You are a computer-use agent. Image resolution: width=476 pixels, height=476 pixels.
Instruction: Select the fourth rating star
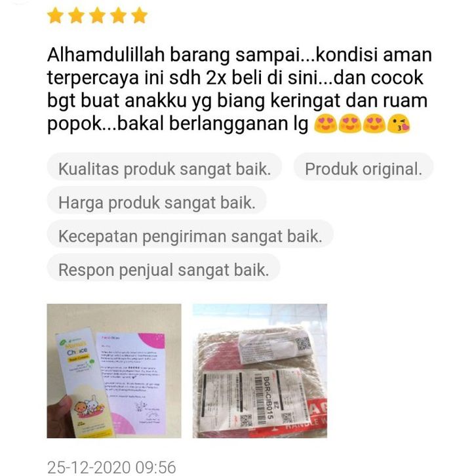click(119, 16)
